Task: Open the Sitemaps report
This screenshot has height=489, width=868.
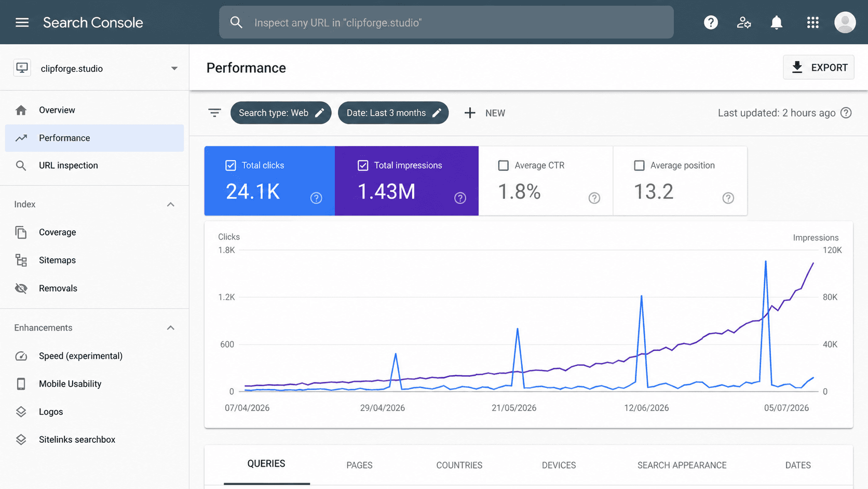Action: tap(94, 260)
